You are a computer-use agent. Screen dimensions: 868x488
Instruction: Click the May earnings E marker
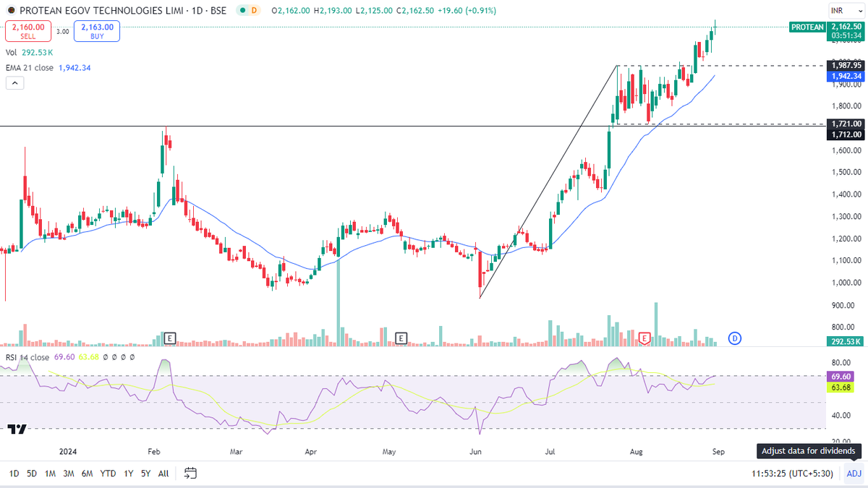point(401,338)
